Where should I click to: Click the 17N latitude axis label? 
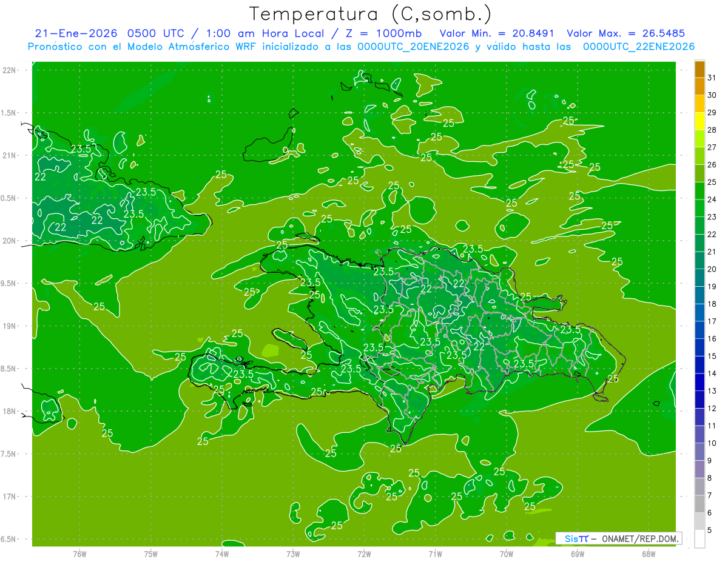10,497
